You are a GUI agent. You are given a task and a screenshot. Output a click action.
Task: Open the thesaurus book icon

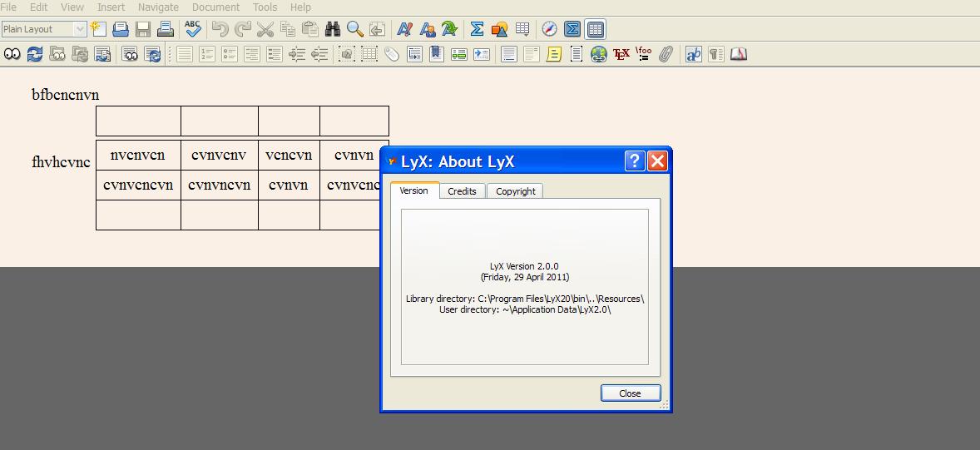[x=739, y=54]
